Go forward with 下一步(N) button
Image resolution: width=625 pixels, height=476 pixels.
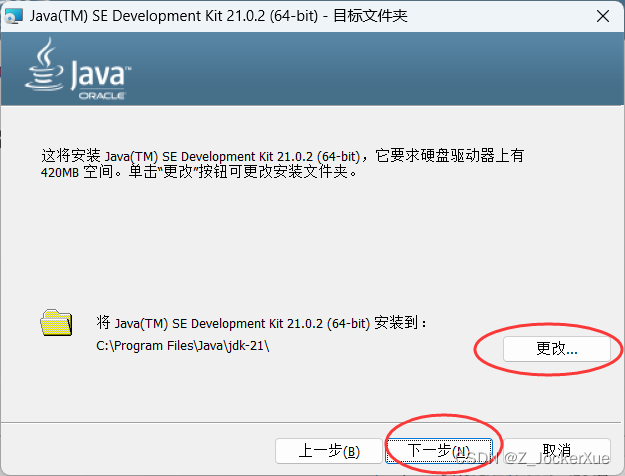click(x=439, y=451)
